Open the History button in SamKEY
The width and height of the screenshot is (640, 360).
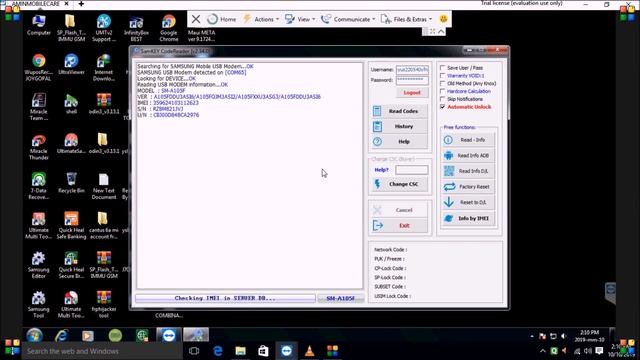(400, 127)
